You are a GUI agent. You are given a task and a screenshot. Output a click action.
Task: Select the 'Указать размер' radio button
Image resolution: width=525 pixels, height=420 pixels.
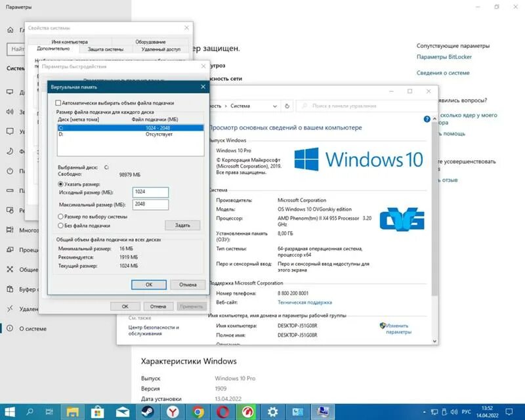point(60,184)
